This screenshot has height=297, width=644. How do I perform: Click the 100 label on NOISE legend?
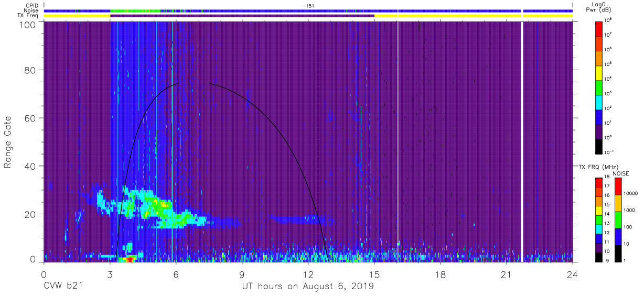[627, 227]
